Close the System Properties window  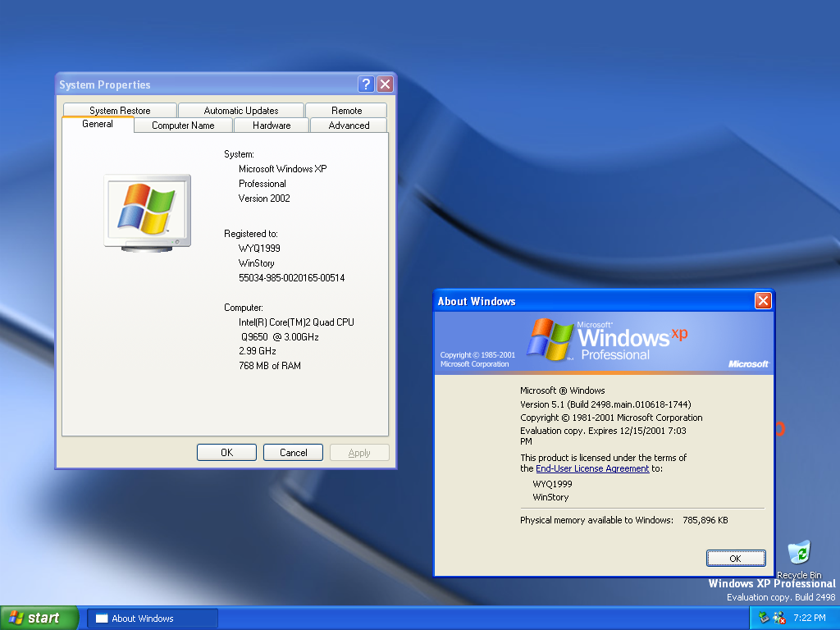click(385, 84)
